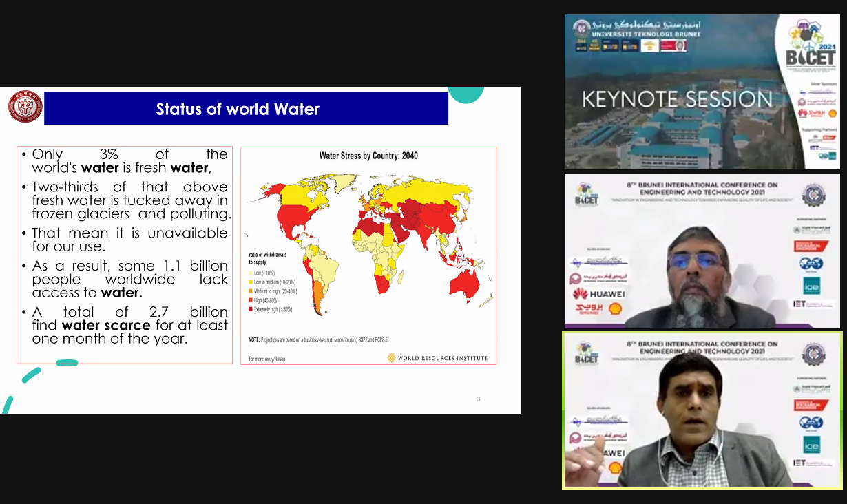Image resolution: width=847 pixels, height=504 pixels.
Task: Select the highlighted active speaker video tile
Action: (x=701, y=410)
